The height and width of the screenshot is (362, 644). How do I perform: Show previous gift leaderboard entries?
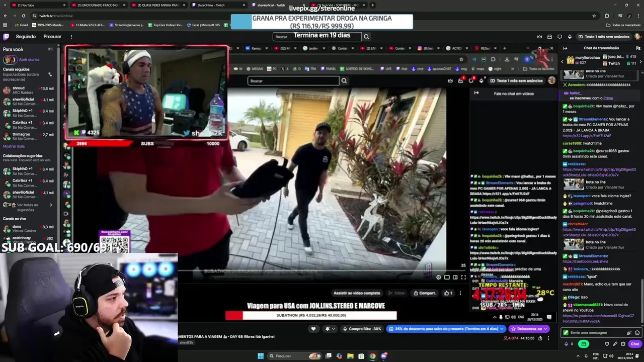561,60
